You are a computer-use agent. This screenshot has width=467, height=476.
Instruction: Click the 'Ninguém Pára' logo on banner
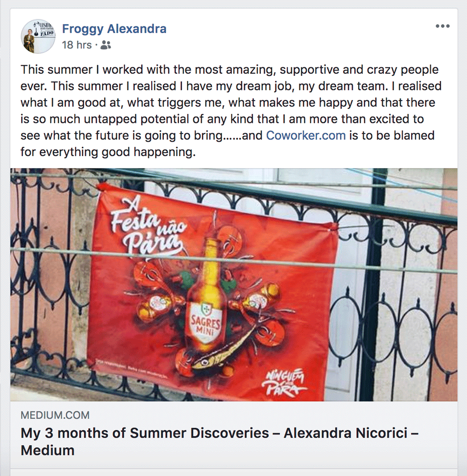click(284, 383)
